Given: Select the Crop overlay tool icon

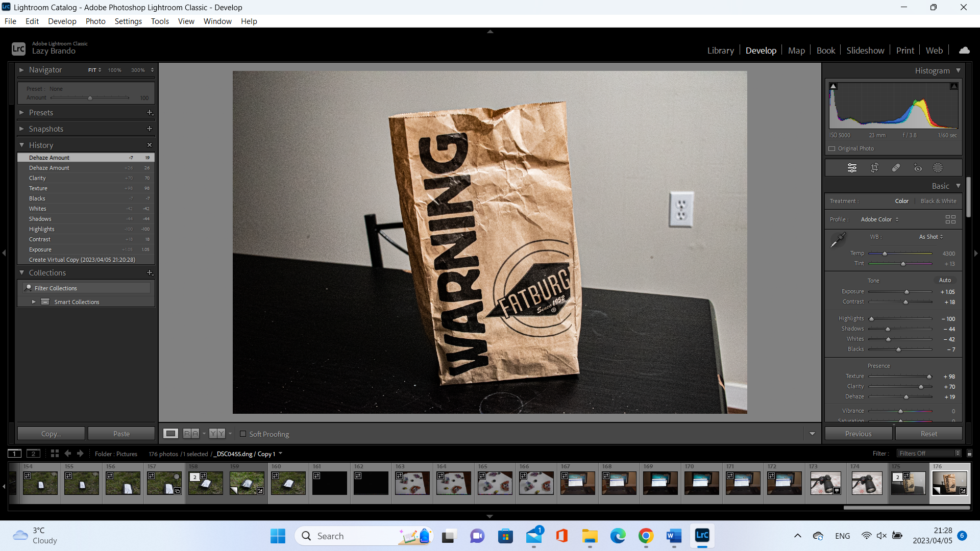Looking at the screenshot, I should [874, 168].
